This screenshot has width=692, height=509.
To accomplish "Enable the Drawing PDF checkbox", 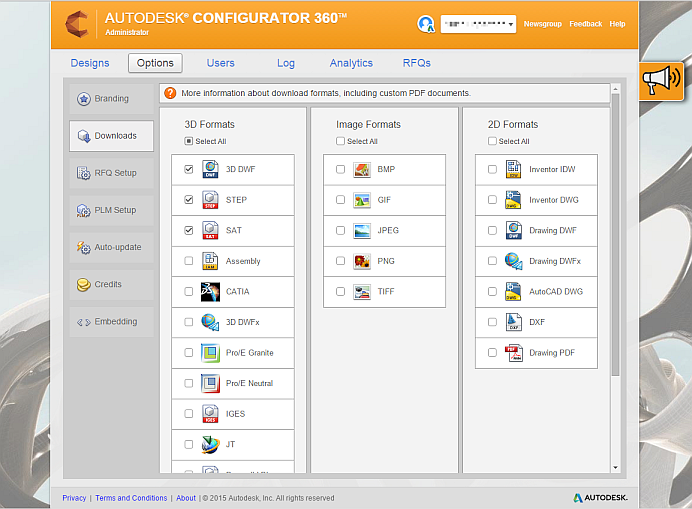I will (x=492, y=353).
